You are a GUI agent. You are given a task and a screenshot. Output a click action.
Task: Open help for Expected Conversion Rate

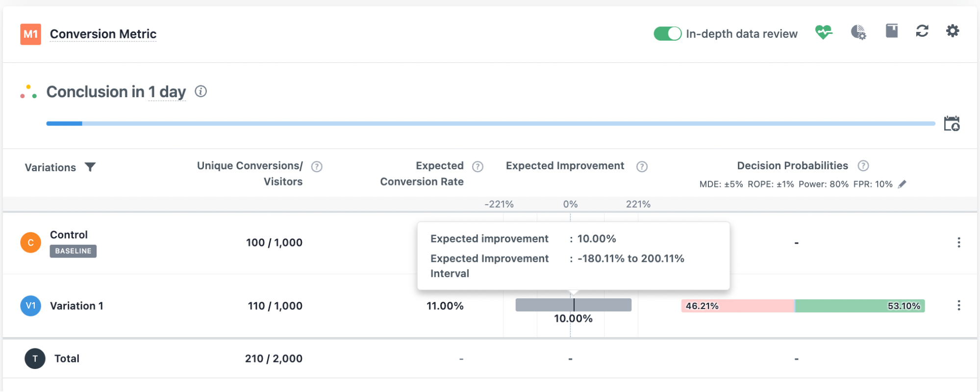(477, 167)
